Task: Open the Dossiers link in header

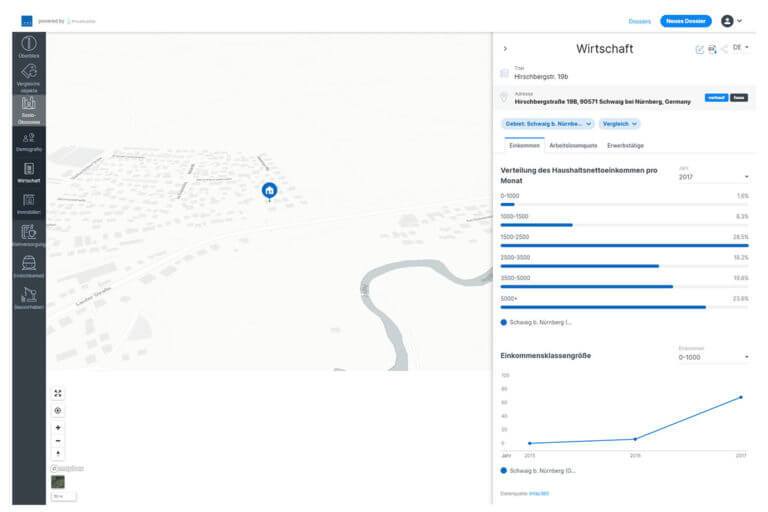Action: click(639, 21)
